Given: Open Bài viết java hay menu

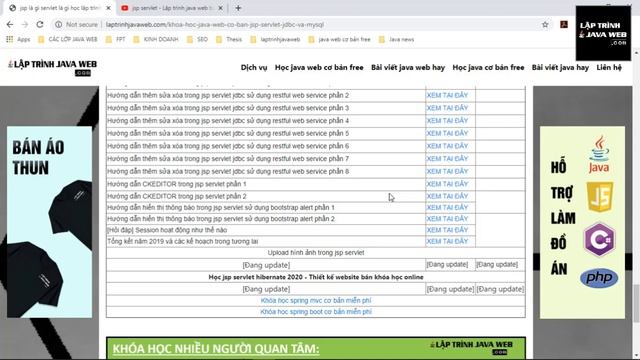Looking at the screenshot, I should (x=560, y=67).
